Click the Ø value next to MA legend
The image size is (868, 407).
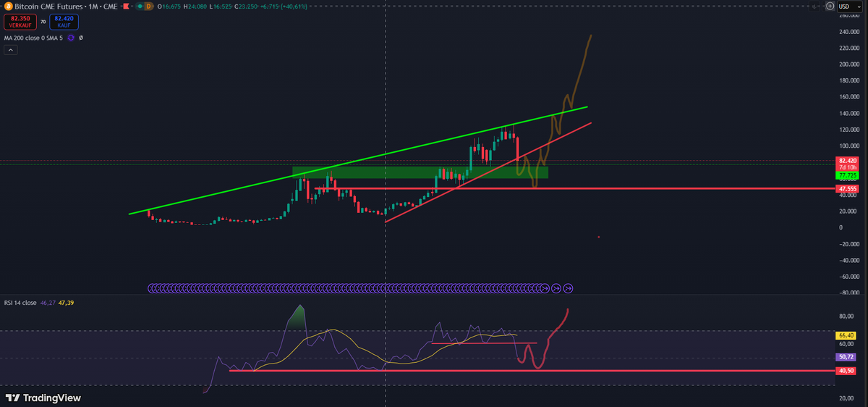[x=80, y=38]
